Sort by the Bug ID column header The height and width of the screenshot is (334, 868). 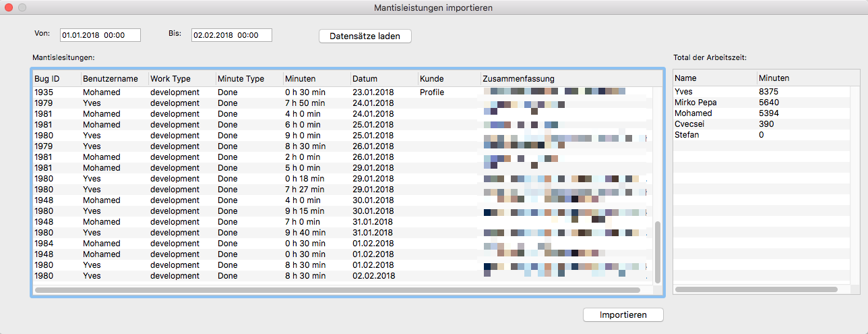(56, 79)
